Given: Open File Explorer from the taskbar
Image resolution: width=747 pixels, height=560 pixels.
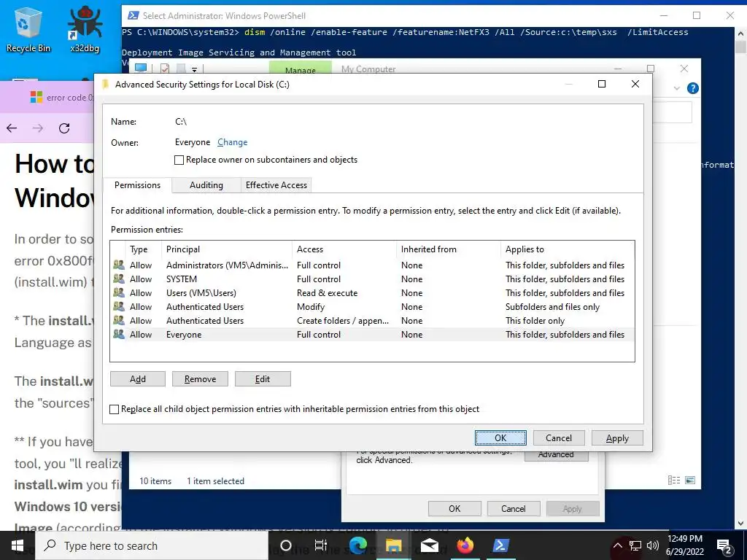Looking at the screenshot, I should point(394,545).
